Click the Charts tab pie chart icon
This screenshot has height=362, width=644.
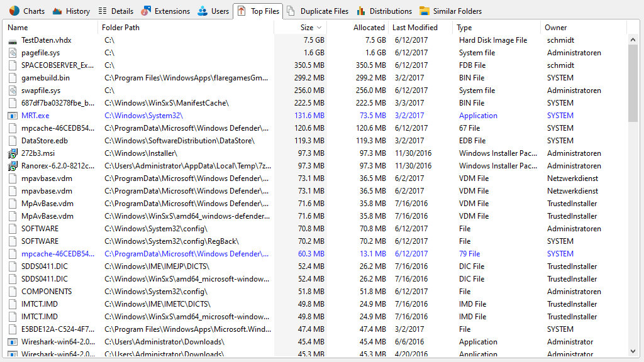[14, 11]
